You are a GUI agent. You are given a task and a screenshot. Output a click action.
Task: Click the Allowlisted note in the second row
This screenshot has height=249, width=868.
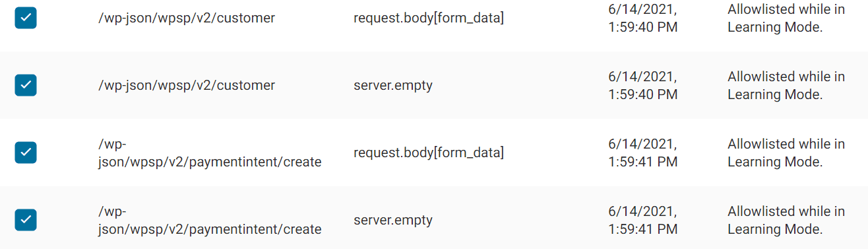pyautogui.click(x=786, y=85)
